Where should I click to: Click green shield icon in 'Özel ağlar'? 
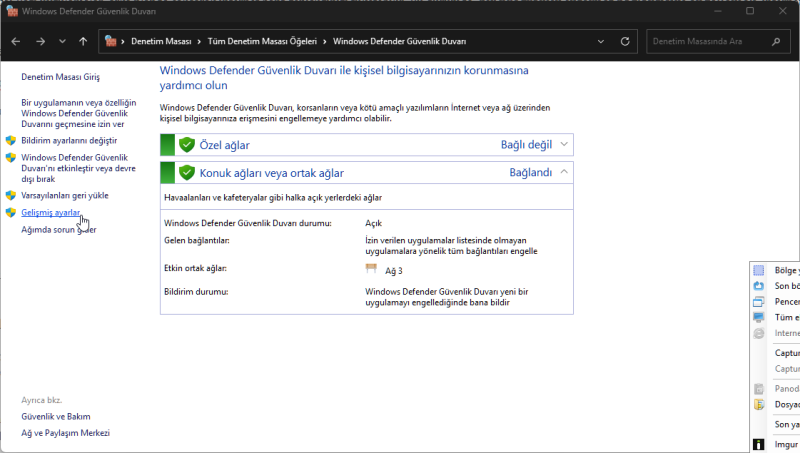pos(187,145)
